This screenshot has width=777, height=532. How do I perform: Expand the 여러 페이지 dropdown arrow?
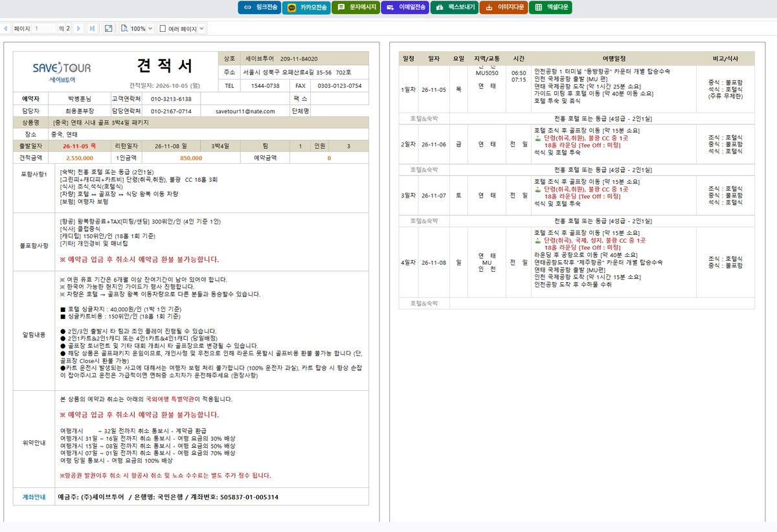point(201,29)
